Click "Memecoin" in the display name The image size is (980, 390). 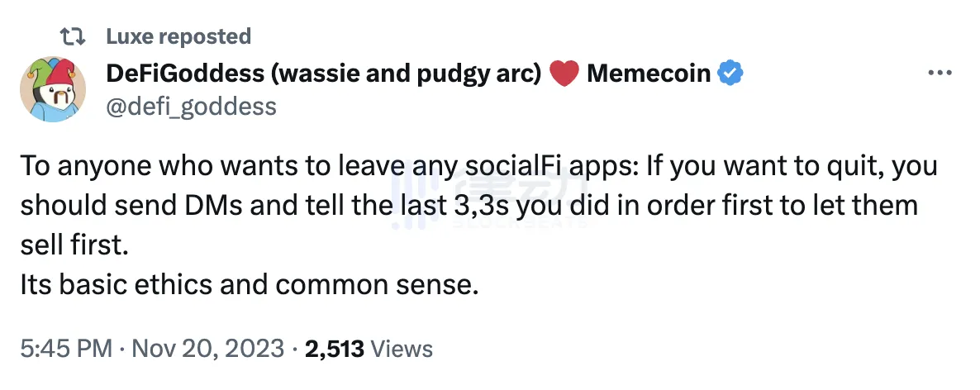pos(648,74)
